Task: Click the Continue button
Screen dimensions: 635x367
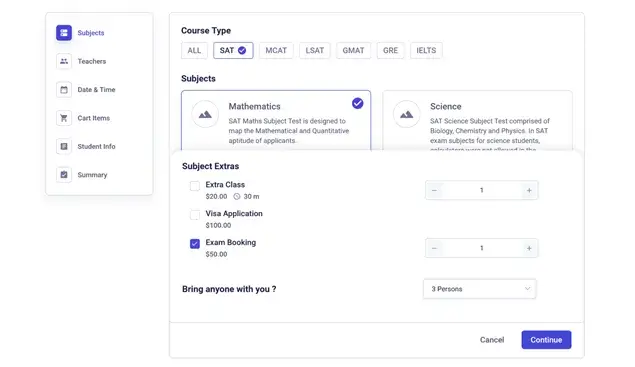Action: click(546, 340)
